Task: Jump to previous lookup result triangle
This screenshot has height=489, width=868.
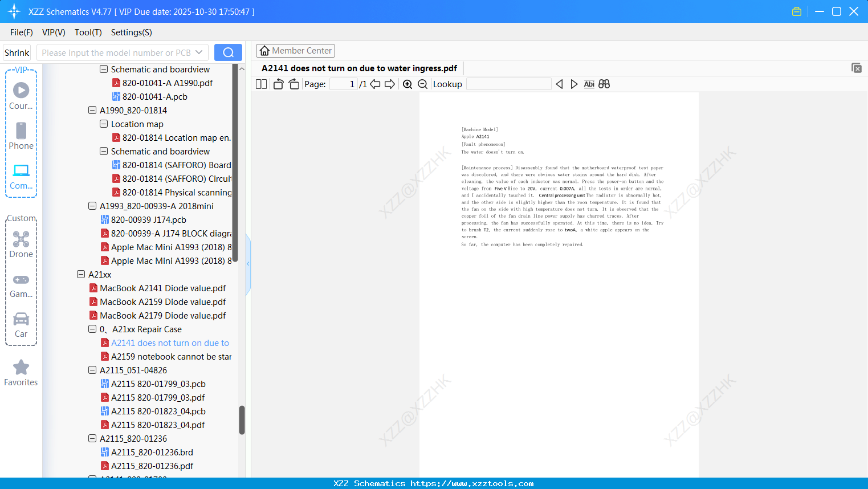Action: [x=559, y=84]
